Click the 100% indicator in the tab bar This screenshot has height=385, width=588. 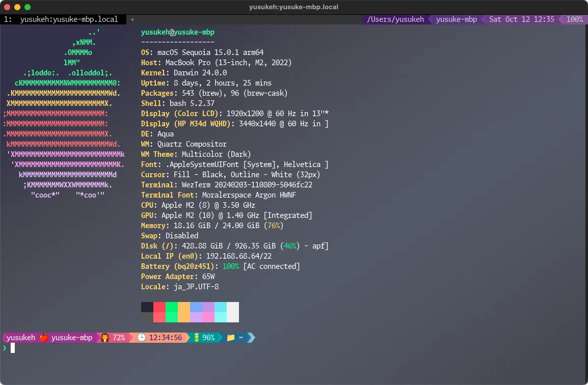[x=575, y=19]
